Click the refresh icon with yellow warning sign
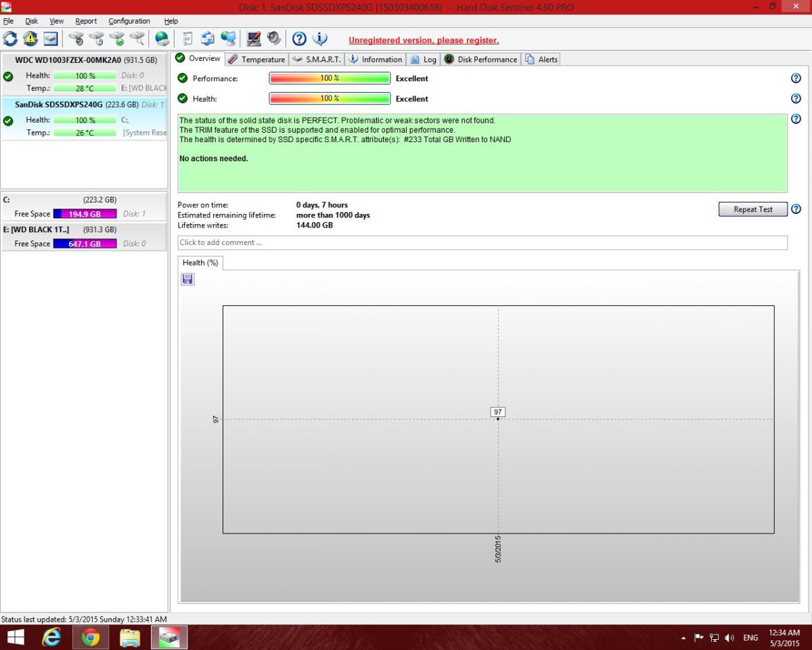 30,39
